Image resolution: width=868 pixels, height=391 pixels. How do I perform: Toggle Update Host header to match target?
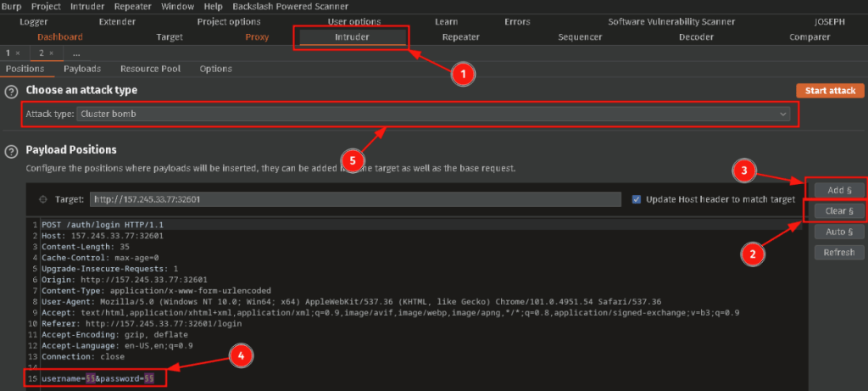pos(637,199)
